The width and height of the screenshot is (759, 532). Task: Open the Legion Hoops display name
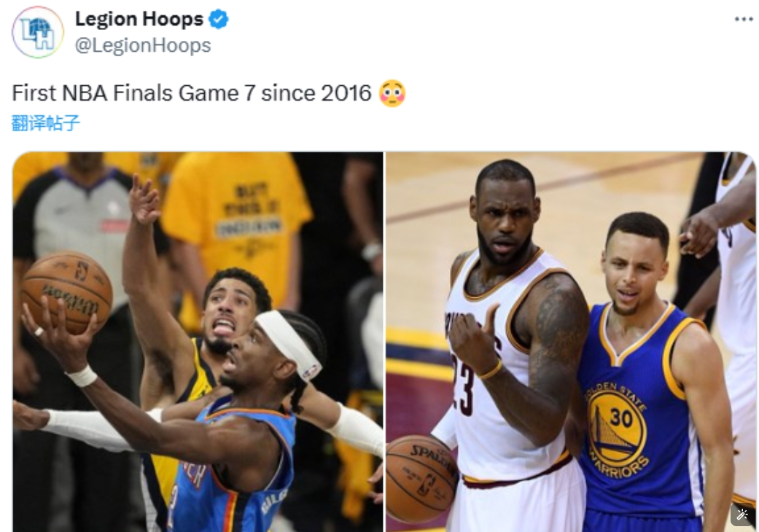pyautogui.click(x=139, y=20)
